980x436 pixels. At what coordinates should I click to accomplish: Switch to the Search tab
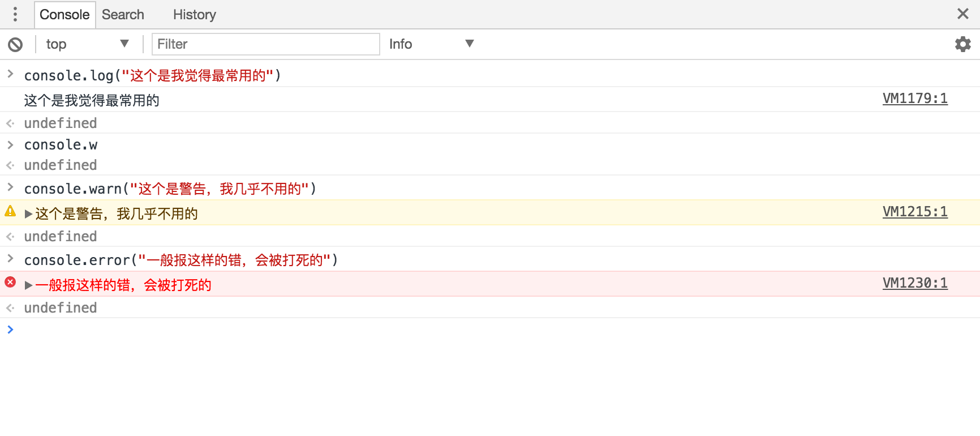(123, 15)
